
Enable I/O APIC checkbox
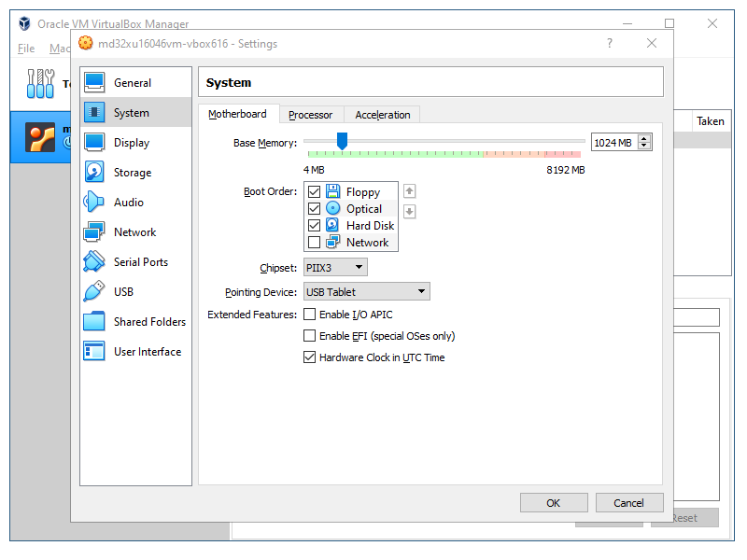click(x=310, y=315)
